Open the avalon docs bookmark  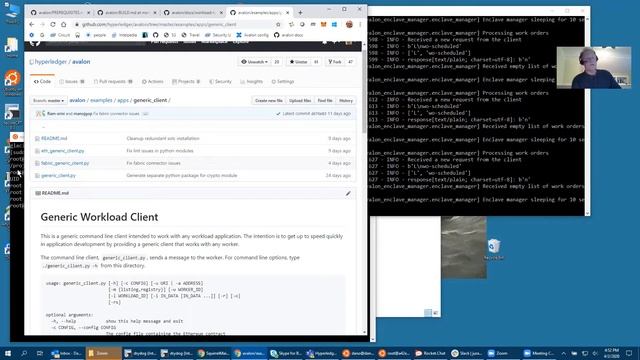click(x=289, y=35)
